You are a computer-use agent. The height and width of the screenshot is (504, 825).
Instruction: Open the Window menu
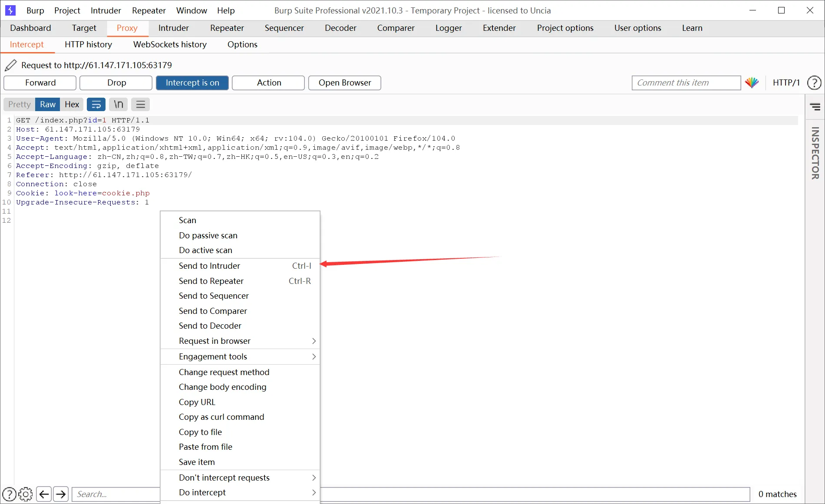click(x=191, y=10)
